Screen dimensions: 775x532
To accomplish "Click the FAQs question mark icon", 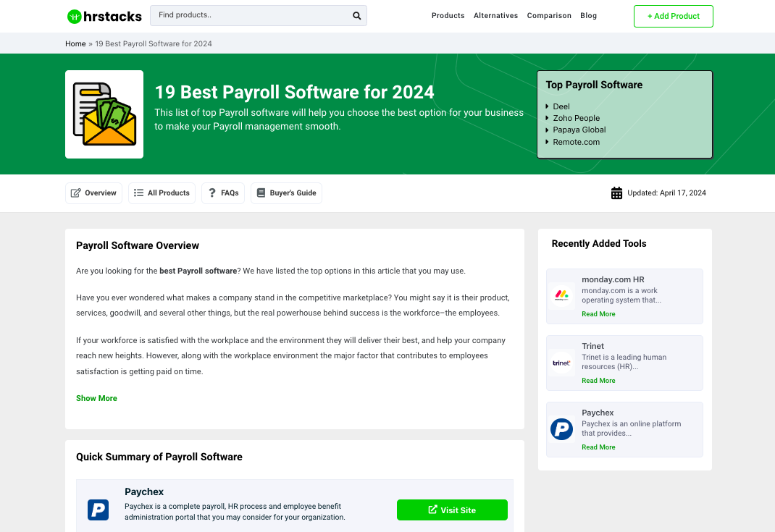I will coord(211,193).
